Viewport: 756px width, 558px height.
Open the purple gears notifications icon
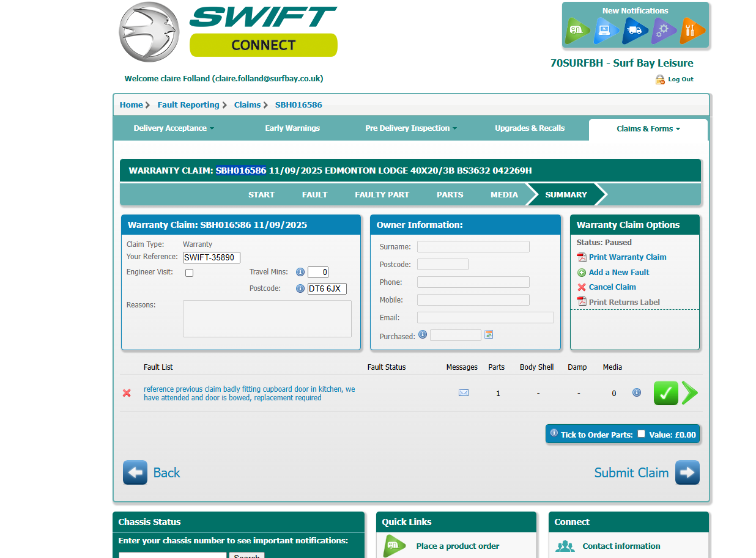[663, 31]
